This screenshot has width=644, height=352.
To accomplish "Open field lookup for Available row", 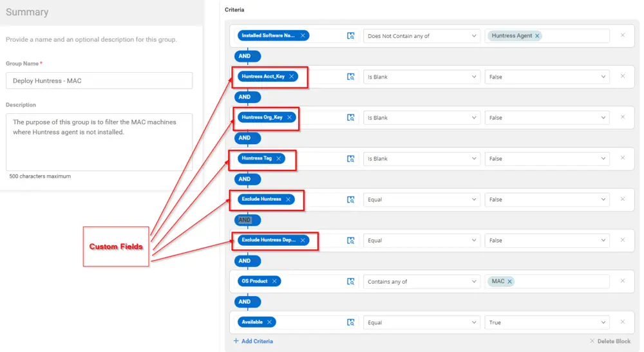I will 350,322.
